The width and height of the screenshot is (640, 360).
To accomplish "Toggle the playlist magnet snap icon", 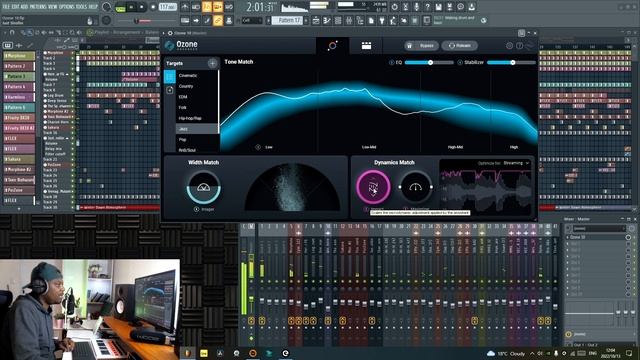I will [x=12, y=32].
